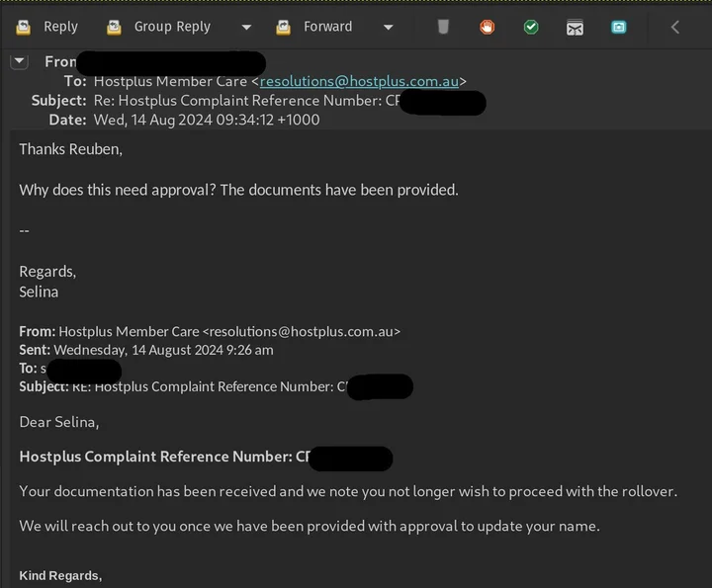Viewport: 712px width, 588px height.
Task: Go to previous message with left chevron
Action: click(675, 27)
